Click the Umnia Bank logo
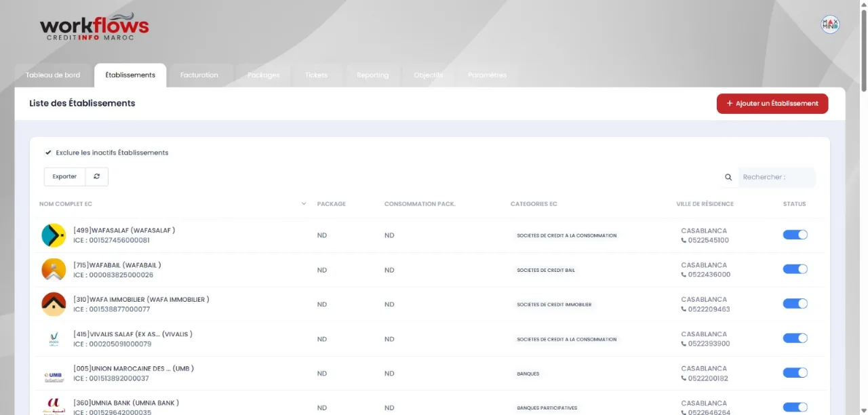 click(54, 406)
